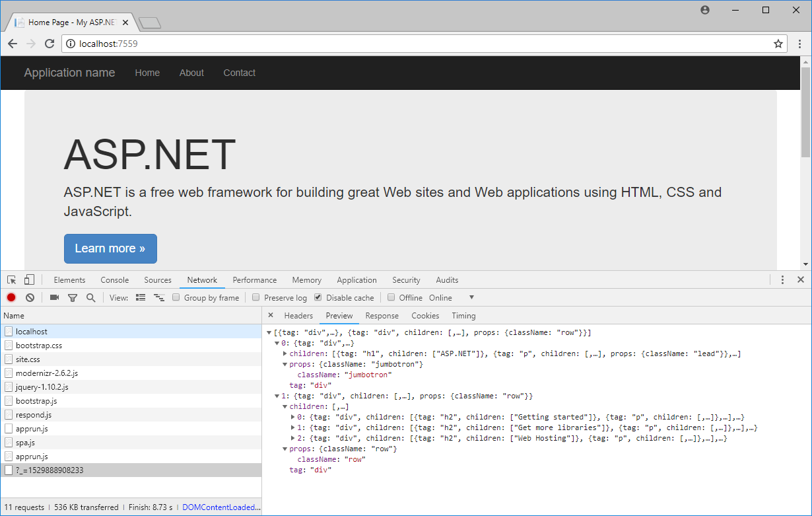The height and width of the screenshot is (516, 812).
Task: Bookmark the page with the star icon
Action: [x=778, y=44]
